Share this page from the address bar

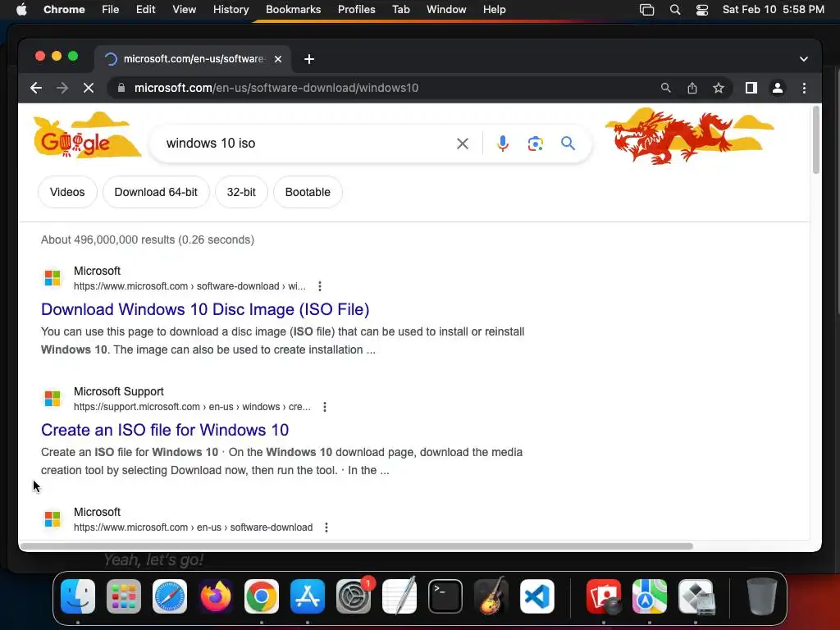point(692,88)
